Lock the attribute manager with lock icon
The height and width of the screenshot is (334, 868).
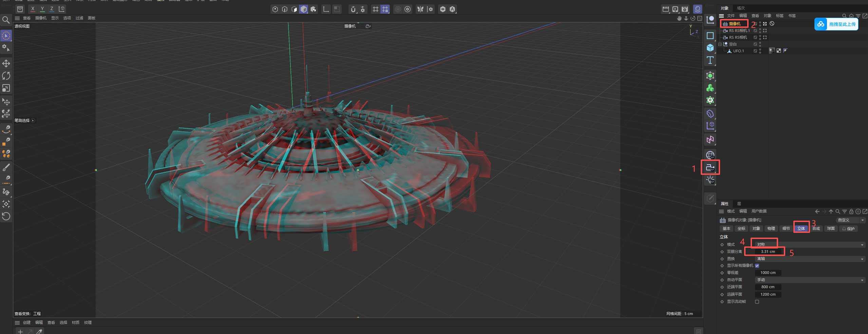click(851, 211)
